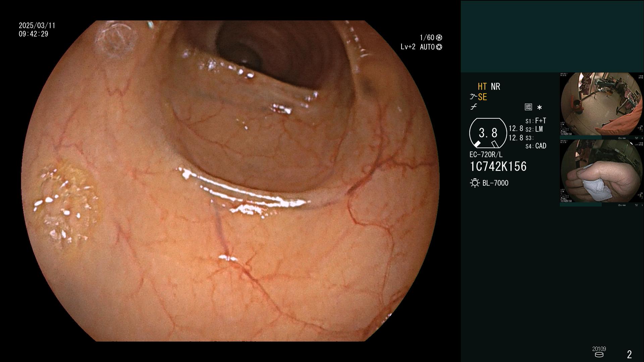Image resolution: width=644 pixels, height=362 pixels.
Task: Click the AUTO exposure mode text
Action: point(427,47)
